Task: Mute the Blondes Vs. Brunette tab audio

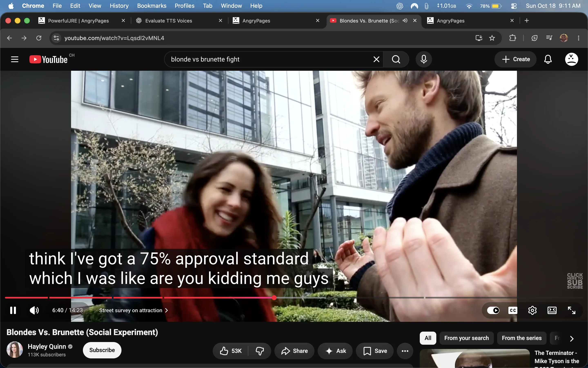Action: click(x=405, y=20)
